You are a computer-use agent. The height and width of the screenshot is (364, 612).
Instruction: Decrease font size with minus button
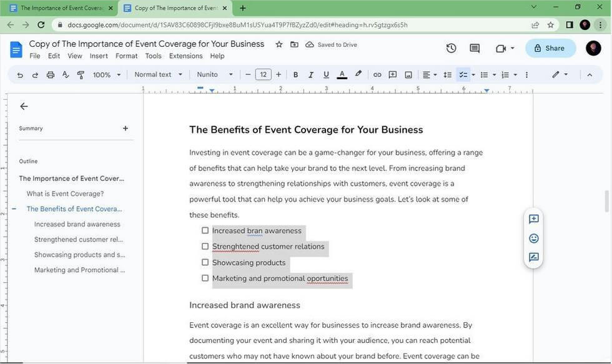248,74
